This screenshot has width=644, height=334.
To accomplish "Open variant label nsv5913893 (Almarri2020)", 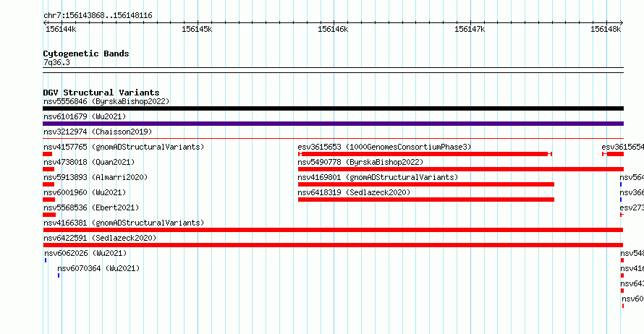I will (x=96, y=177).
